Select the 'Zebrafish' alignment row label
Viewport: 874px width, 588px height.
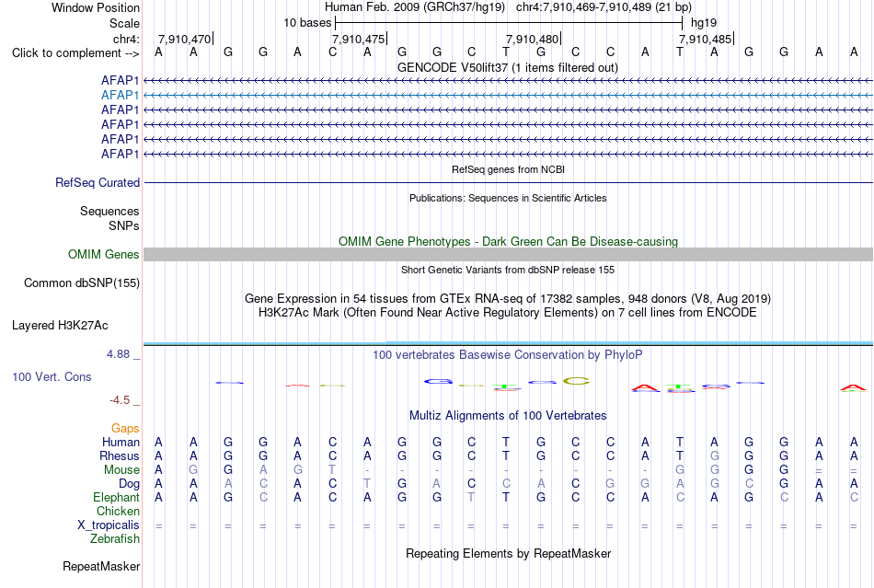(x=115, y=539)
